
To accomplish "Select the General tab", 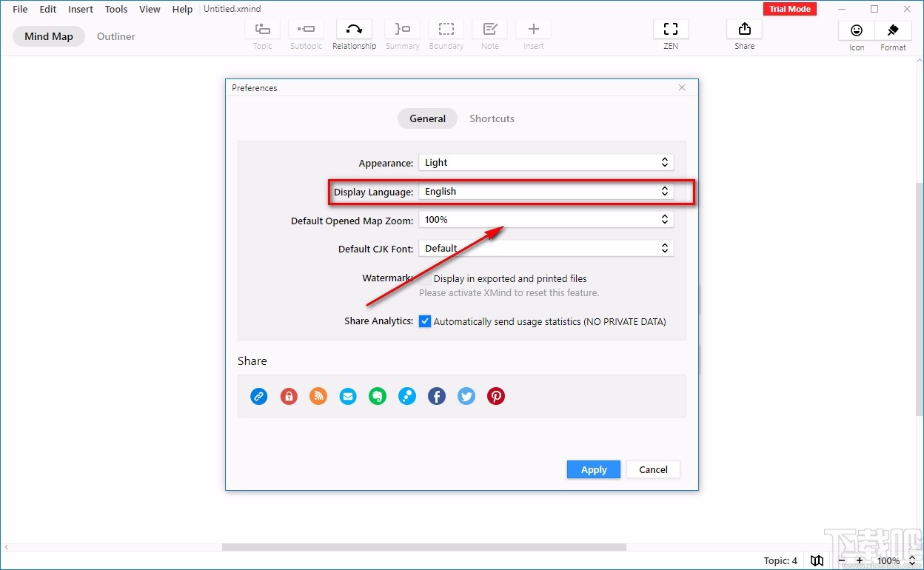I will click(428, 118).
